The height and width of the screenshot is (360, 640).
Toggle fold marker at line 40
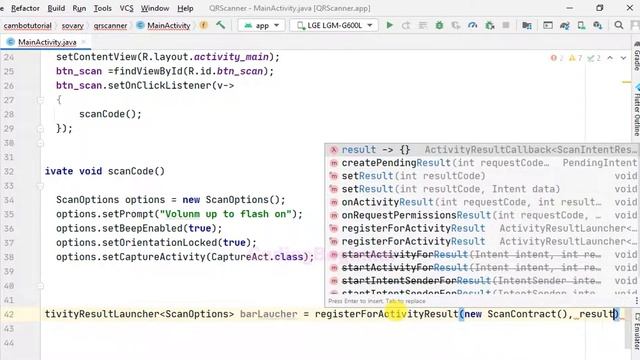click(x=40, y=286)
